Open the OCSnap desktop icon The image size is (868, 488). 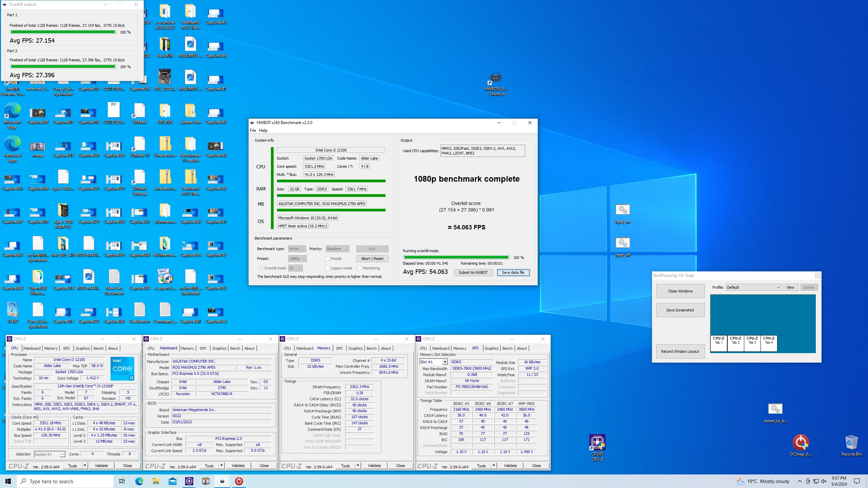click(x=801, y=445)
